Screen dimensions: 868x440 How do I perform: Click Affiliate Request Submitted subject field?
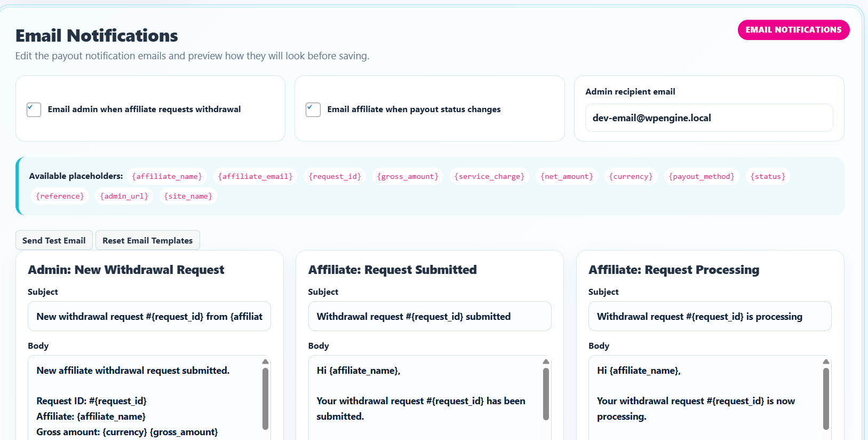429,316
